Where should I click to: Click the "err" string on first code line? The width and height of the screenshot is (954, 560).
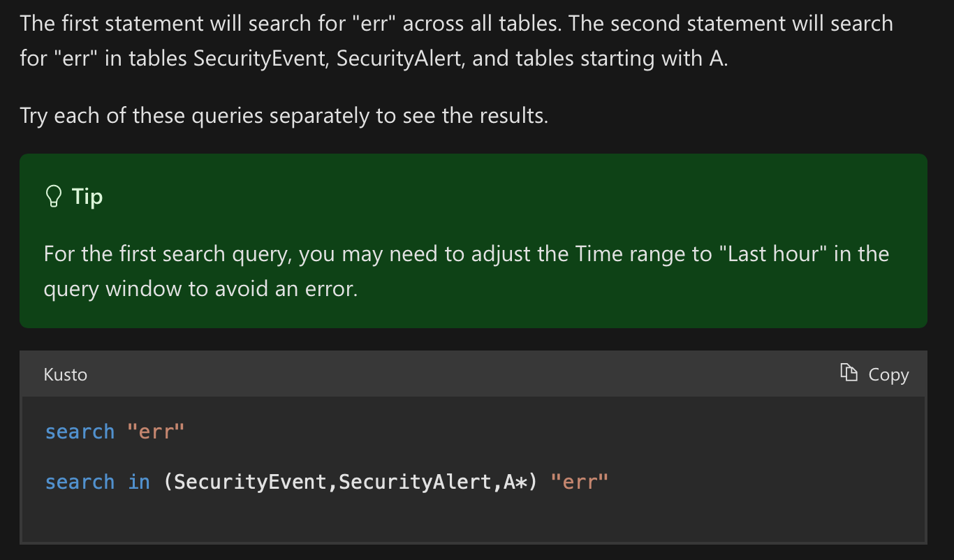click(156, 432)
